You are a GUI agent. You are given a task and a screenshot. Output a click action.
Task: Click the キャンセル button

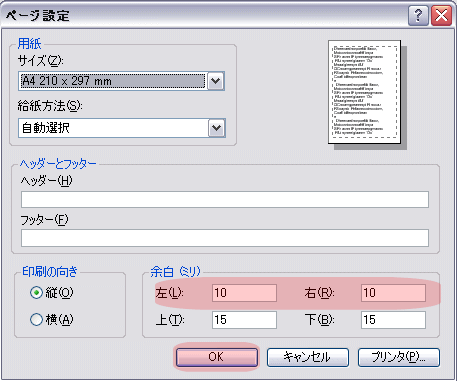coord(308,357)
